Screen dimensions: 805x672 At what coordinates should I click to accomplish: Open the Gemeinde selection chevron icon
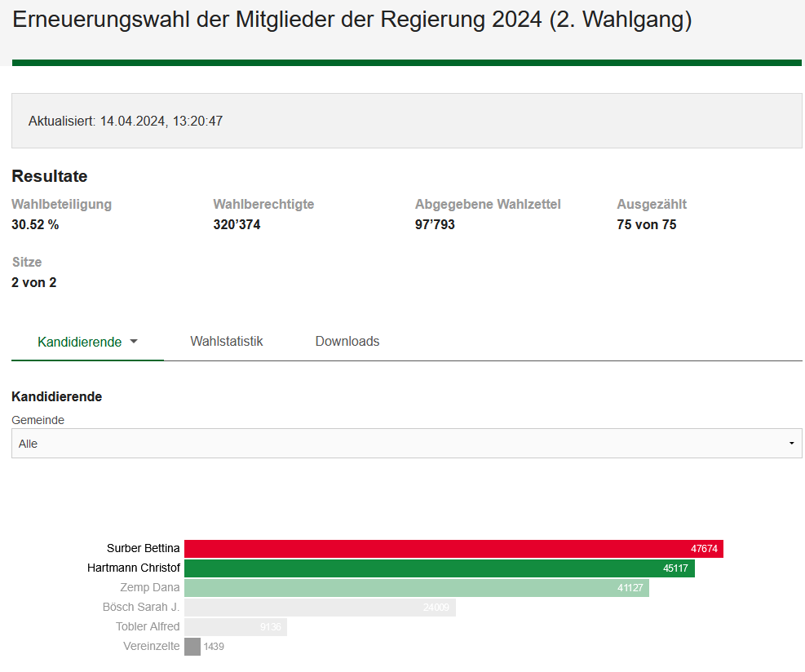(x=790, y=443)
